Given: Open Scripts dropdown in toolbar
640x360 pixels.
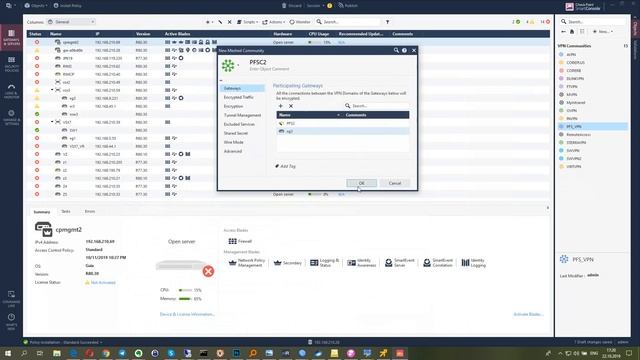Looking at the screenshot, I should 247,22.
